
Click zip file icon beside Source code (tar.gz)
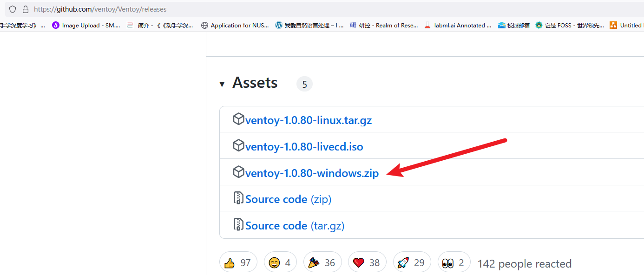(x=238, y=224)
